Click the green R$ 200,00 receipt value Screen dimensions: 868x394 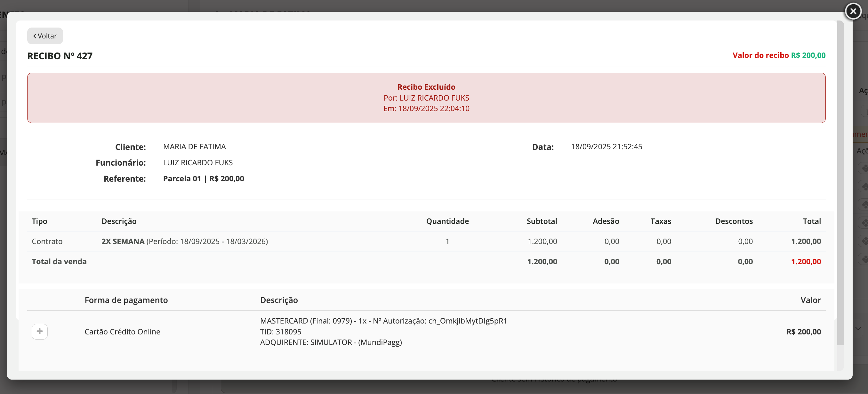click(x=808, y=55)
